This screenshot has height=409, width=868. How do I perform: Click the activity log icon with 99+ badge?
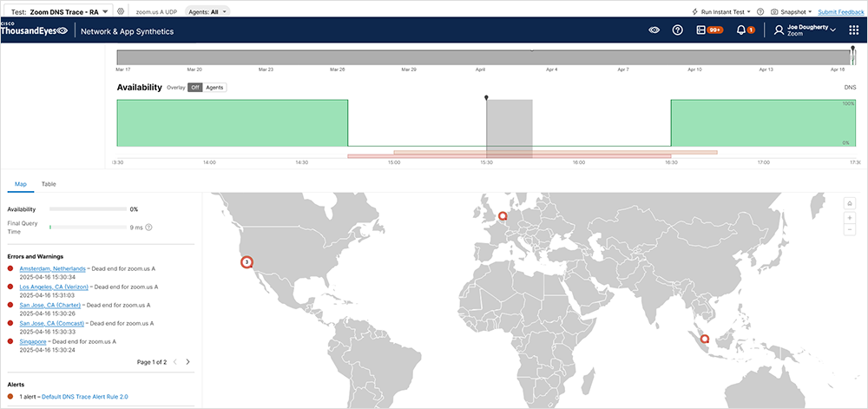coord(709,30)
